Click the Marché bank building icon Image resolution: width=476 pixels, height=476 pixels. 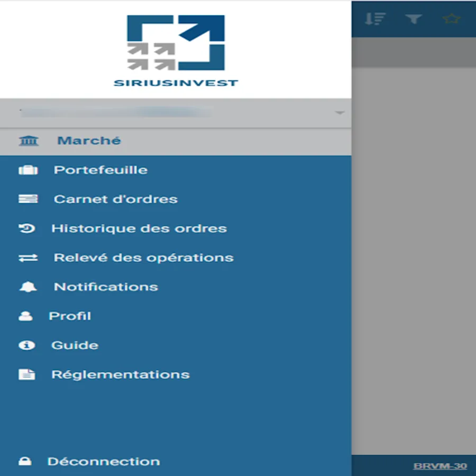(29, 141)
